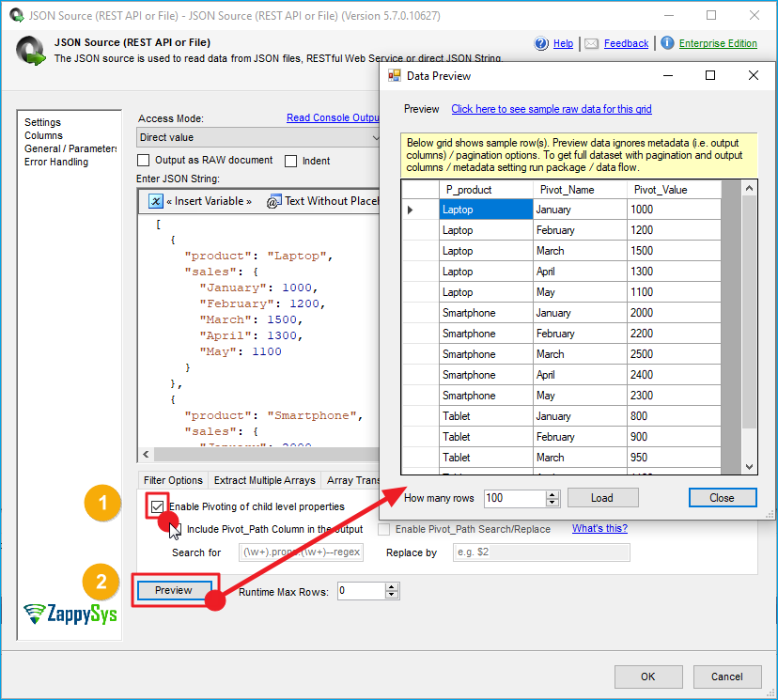Open the Feedback link
778x700 pixels.
626,43
